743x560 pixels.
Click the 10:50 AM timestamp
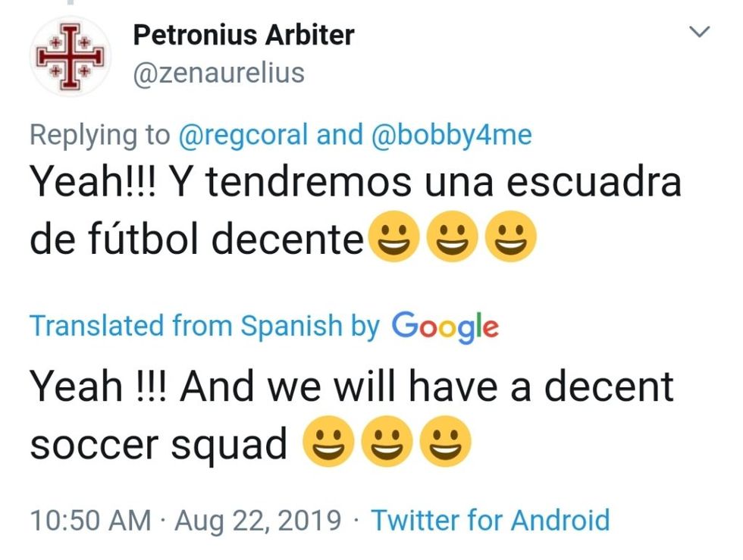click(90, 521)
